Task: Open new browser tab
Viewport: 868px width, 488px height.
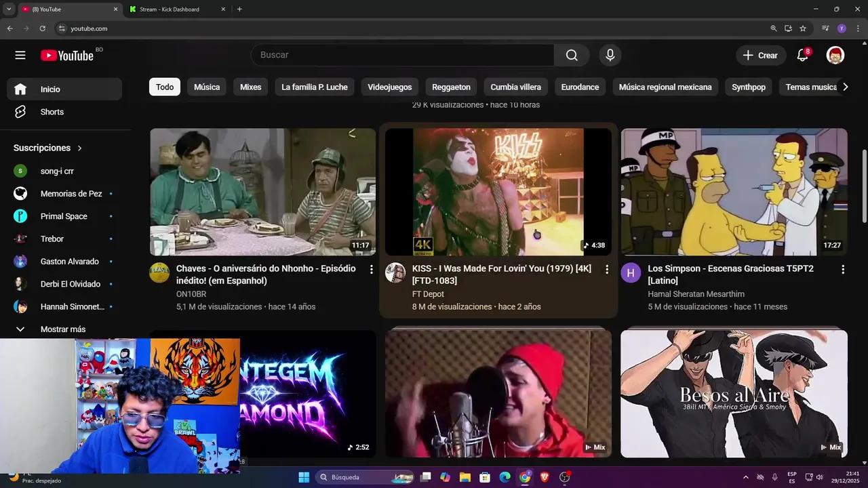Action: (239, 9)
